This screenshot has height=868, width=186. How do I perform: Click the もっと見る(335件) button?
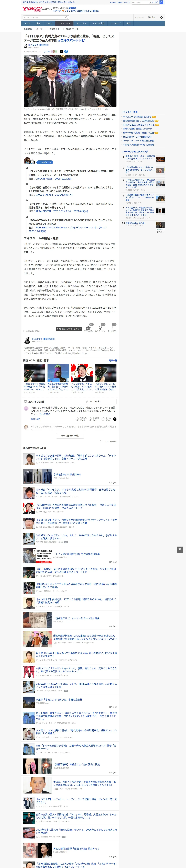[70, 436]
